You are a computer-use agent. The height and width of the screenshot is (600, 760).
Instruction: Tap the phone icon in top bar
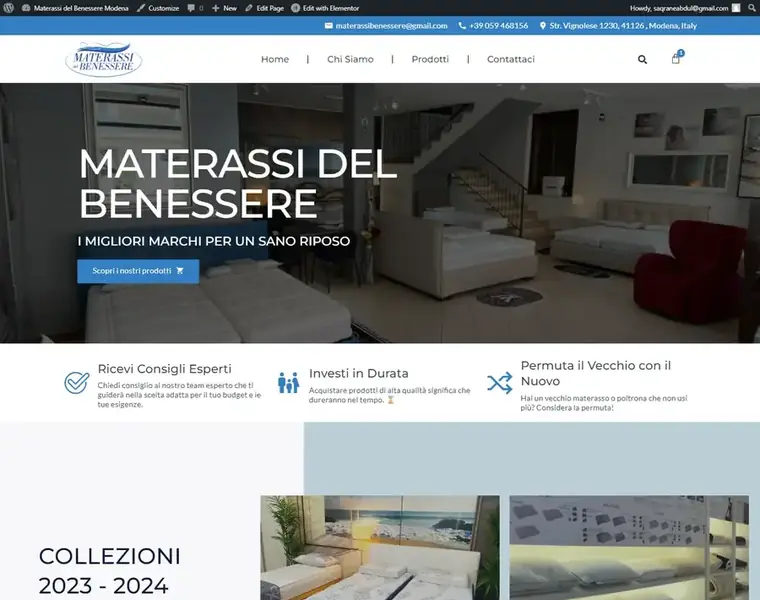click(x=462, y=26)
